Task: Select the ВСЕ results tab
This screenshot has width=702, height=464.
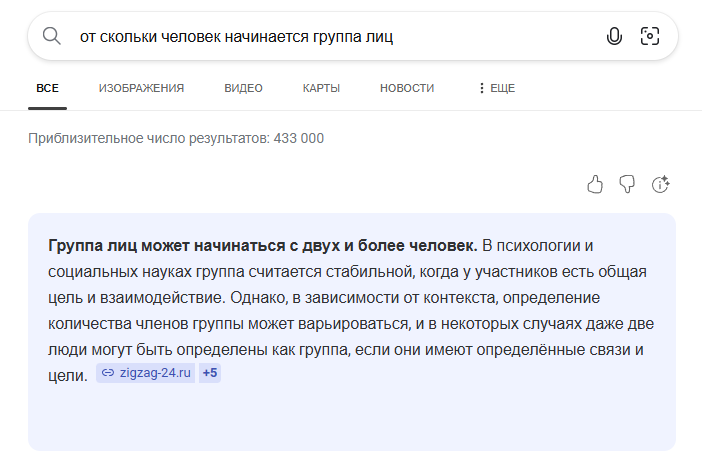Action: pos(47,88)
